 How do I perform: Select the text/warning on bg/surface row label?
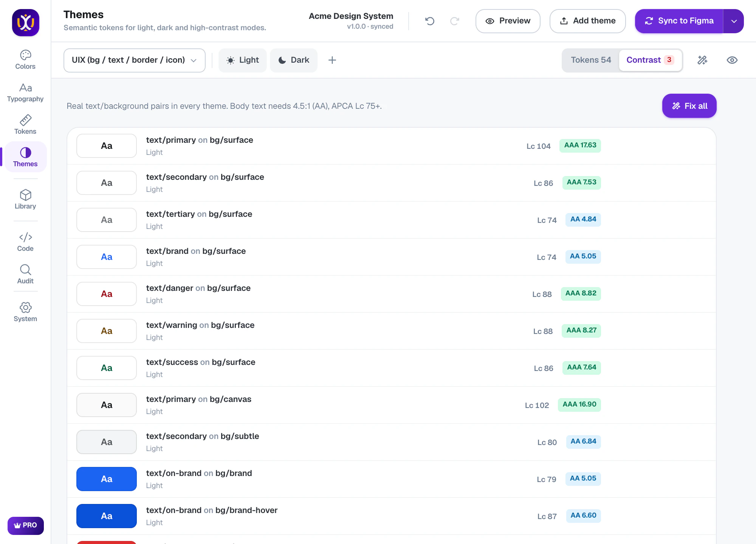coord(200,325)
